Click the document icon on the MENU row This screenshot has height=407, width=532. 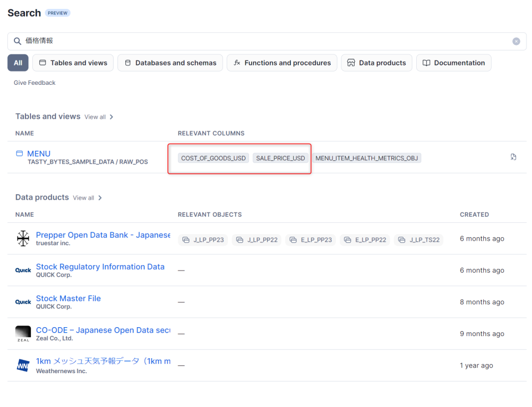point(513,157)
